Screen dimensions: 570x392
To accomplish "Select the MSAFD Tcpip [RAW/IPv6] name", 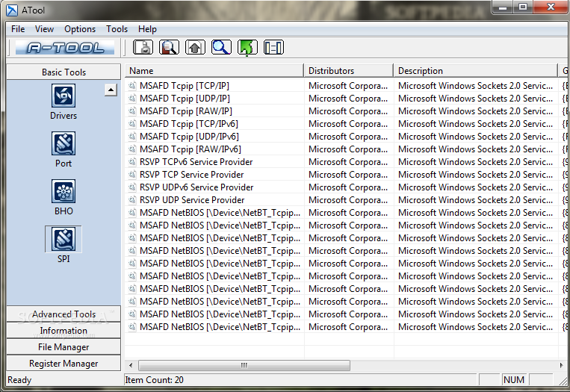I will coord(190,149).
